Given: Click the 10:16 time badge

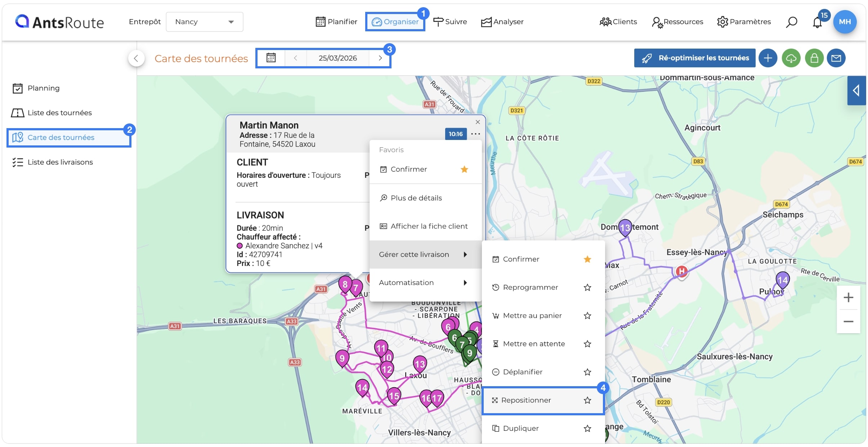Looking at the screenshot, I should tap(456, 134).
